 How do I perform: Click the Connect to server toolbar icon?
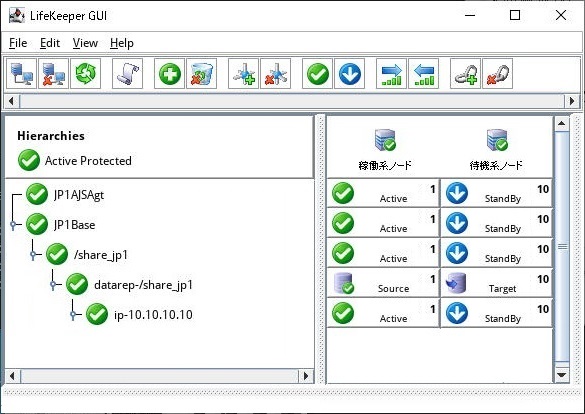[x=21, y=73]
